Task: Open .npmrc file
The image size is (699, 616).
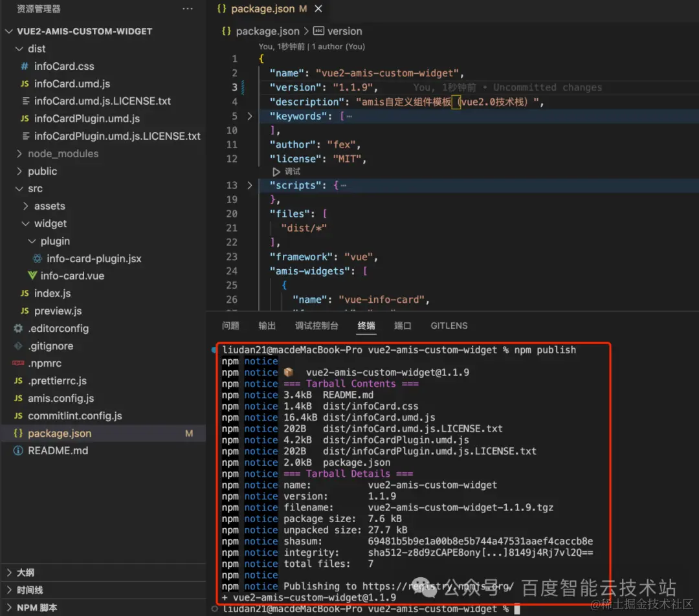Action: [45, 363]
